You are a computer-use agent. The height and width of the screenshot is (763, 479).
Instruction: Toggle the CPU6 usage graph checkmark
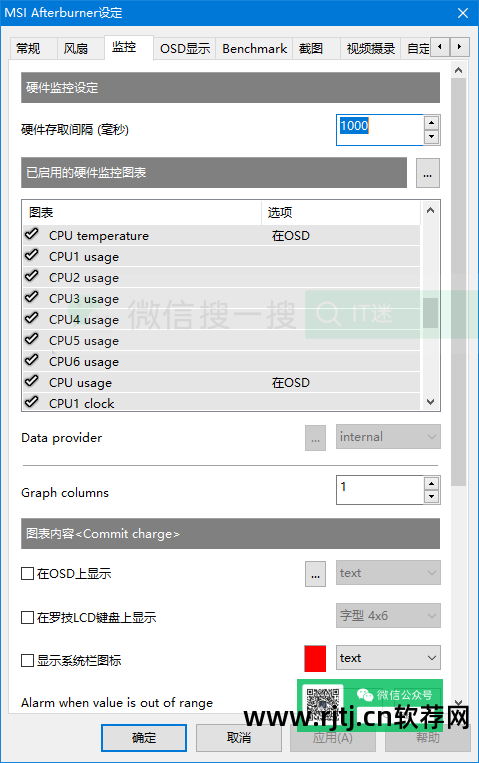coord(32,360)
